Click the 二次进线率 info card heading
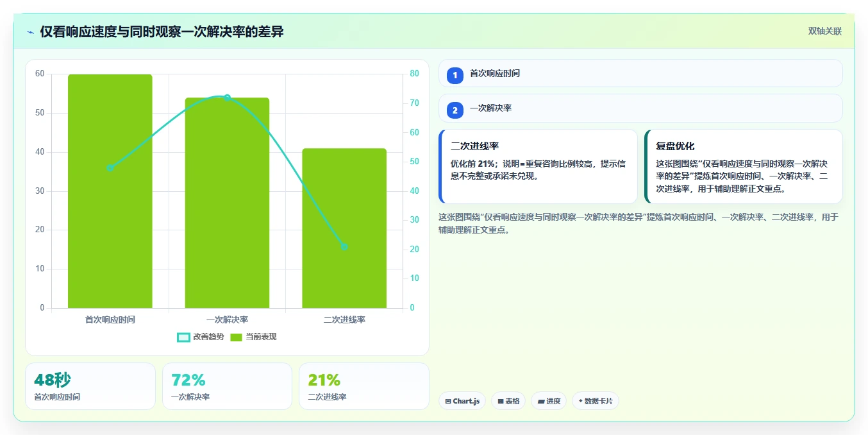The width and height of the screenshot is (868, 435). pos(474,146)
